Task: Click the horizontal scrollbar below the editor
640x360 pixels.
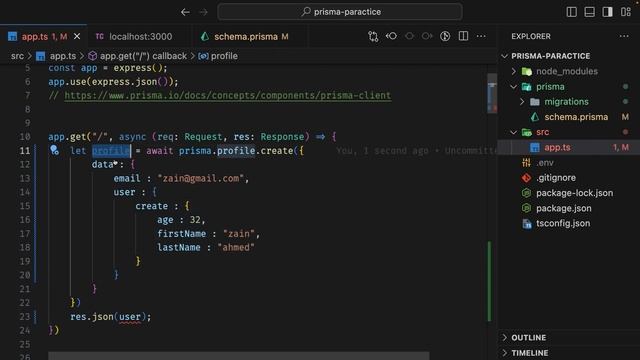Action: (239, 356)
